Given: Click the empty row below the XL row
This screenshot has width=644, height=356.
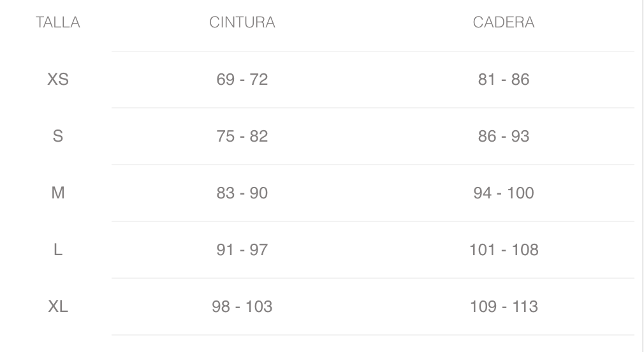Looking at the screenshot, I should click(x=373, y=345).
